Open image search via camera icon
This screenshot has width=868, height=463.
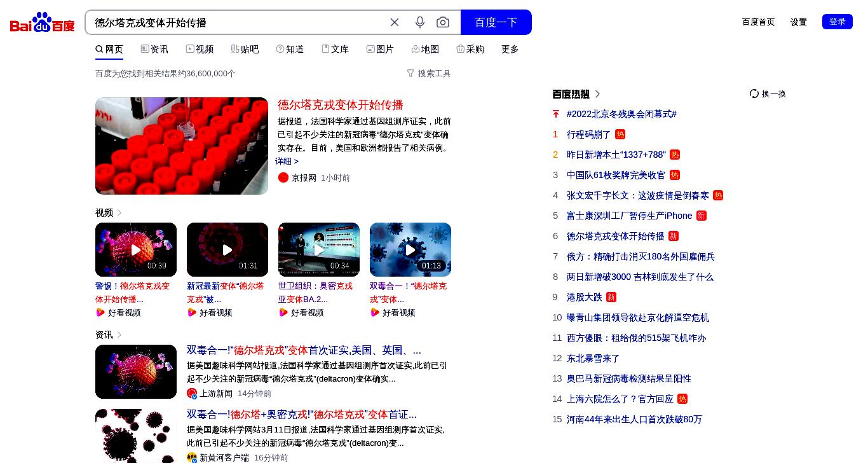(443, 22)
